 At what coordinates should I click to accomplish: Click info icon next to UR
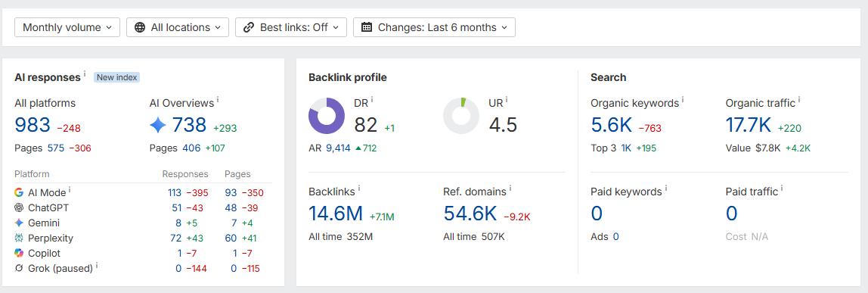(507, 100)
